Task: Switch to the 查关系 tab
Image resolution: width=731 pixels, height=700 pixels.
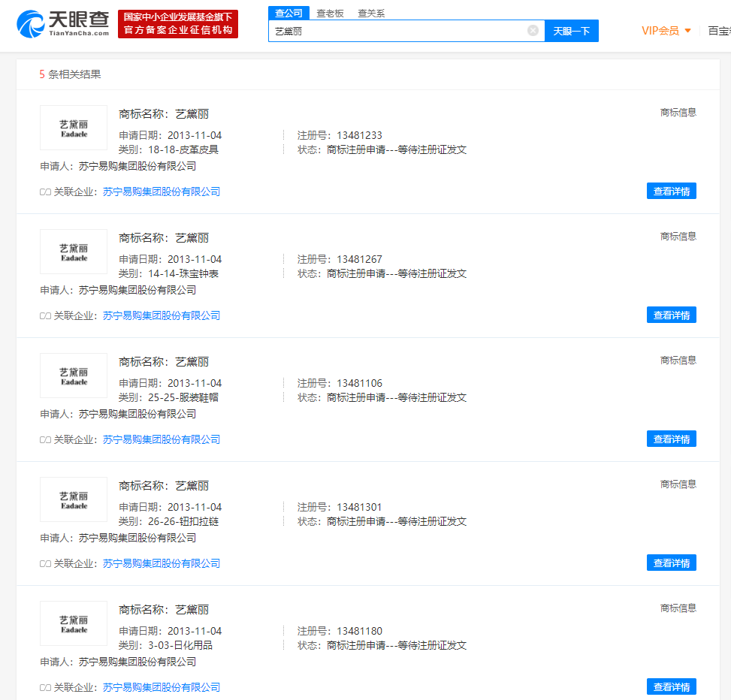Action: point(371,14)
